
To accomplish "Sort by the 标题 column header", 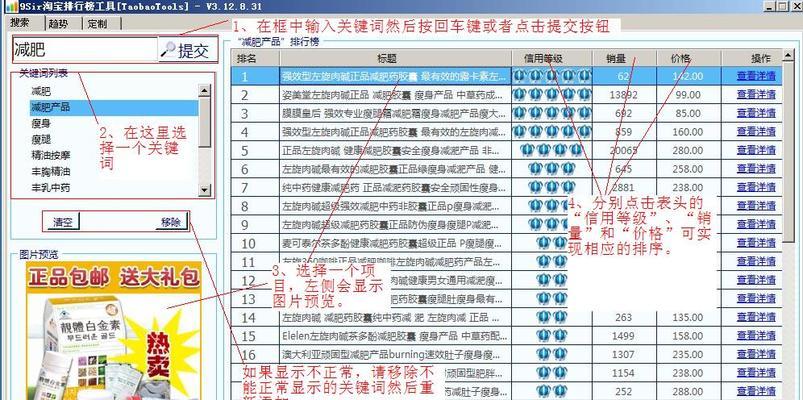I will click(395, 58).
